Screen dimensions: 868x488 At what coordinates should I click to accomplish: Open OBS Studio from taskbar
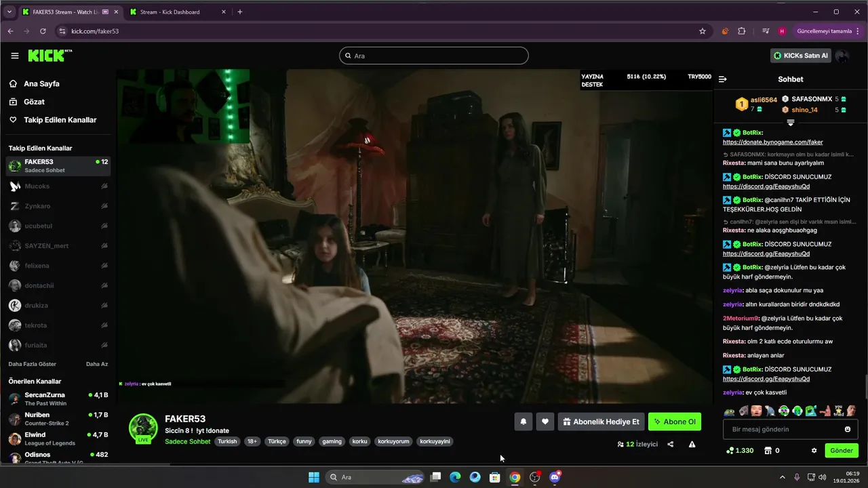tap(535, 477)
